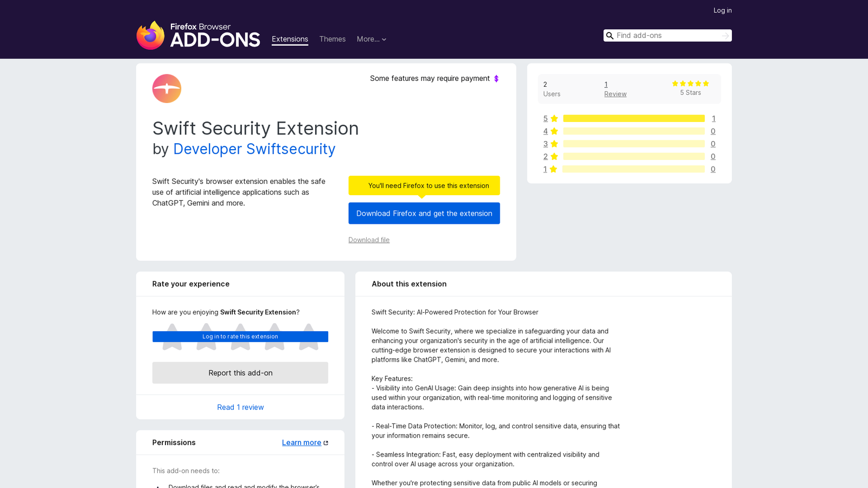Click the 4-star rating bar

click(634, 131)
